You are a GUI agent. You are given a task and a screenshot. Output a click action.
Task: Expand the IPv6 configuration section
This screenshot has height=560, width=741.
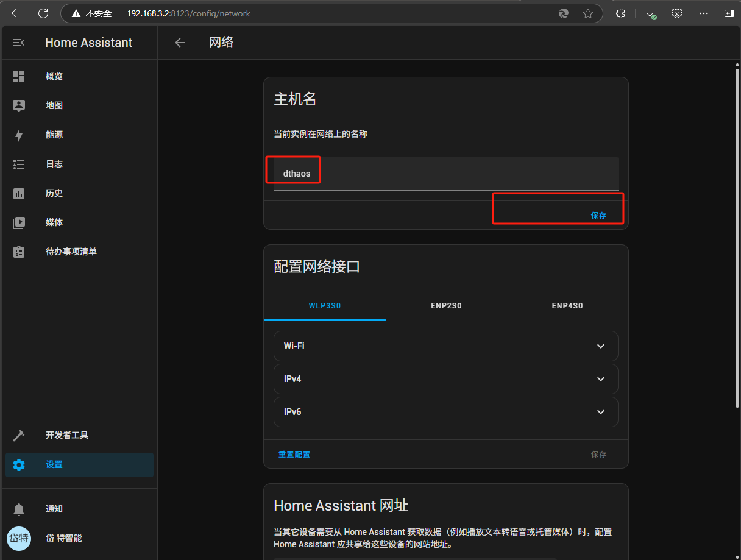pyautogui.click(x=445, y=412)
